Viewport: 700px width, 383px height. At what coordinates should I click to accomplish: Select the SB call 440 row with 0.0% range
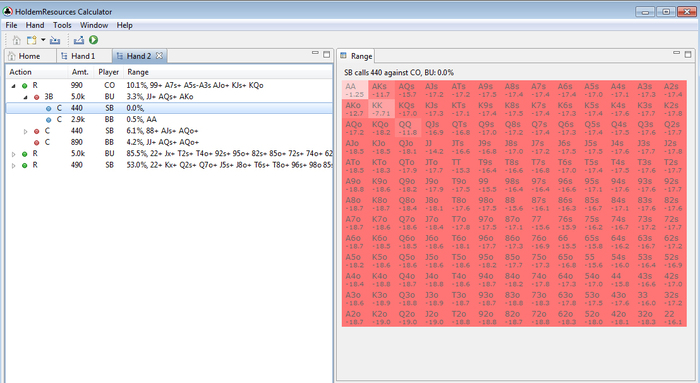coord(169,108)
